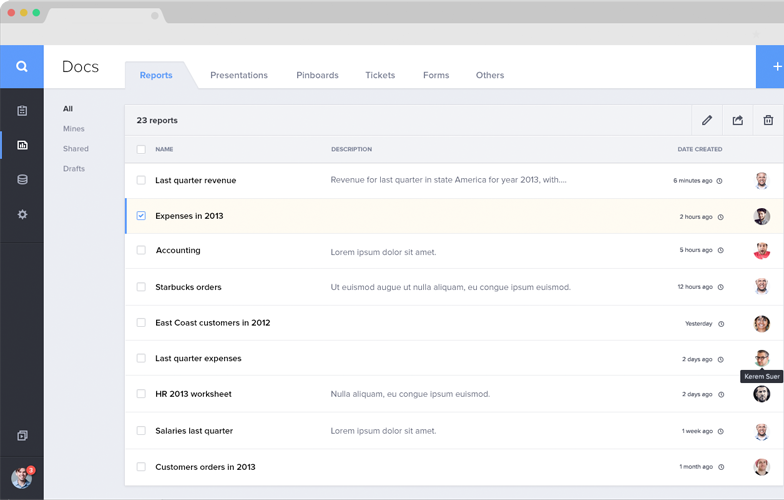Open the HR 2013 worksheet report

(193, 394)
